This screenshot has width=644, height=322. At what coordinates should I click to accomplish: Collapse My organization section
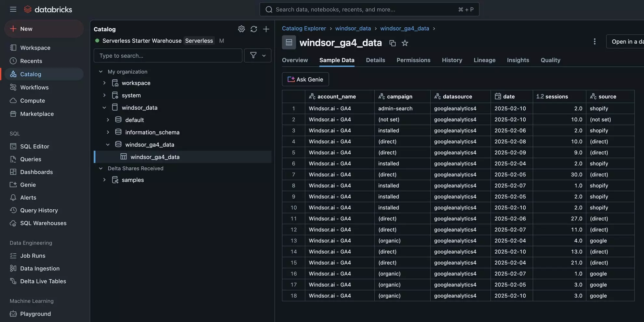pos(101,72)
